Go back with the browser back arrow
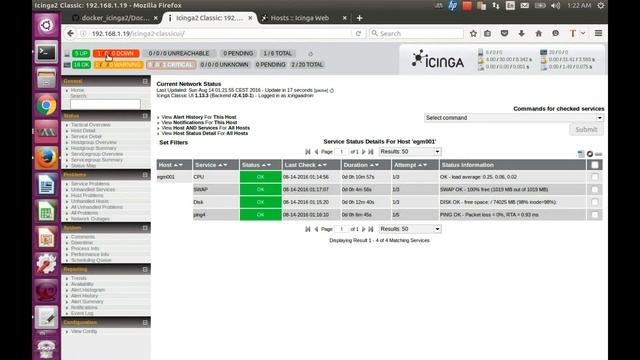Viewport: 640px width, 360px height. click(x=71, y=33)
